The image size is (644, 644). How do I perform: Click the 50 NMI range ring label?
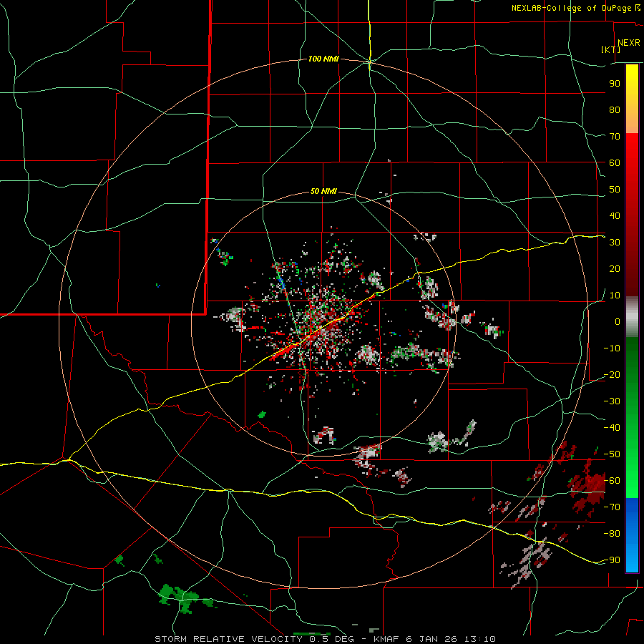tap(323, 191)
